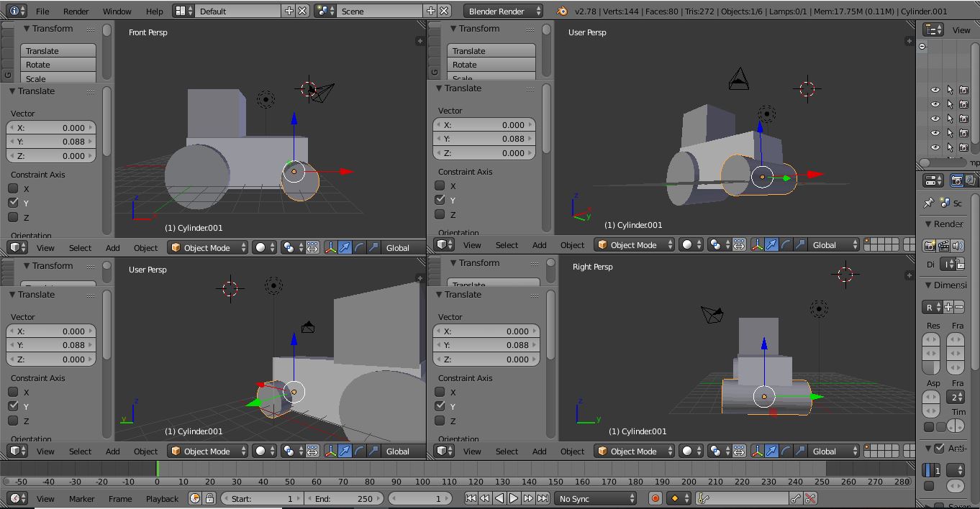Collapse the Render panel
The width and height of the screenshot is (980, 509).
[928, 224]
